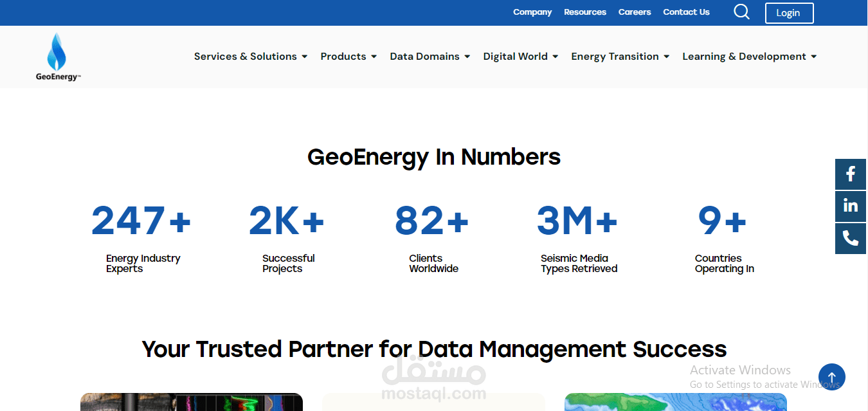This screenshot has width=868, height=411.
Task: Open the Company link
Action: 532,12
